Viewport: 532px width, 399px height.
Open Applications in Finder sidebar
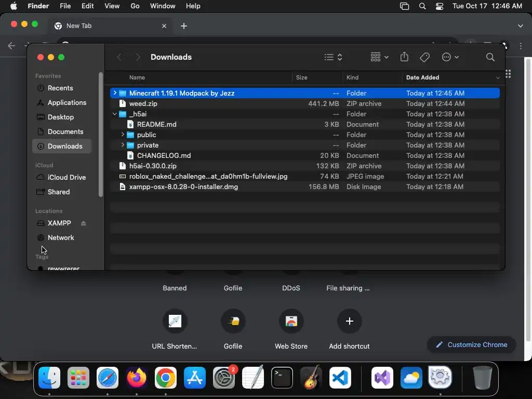(62, 102)
